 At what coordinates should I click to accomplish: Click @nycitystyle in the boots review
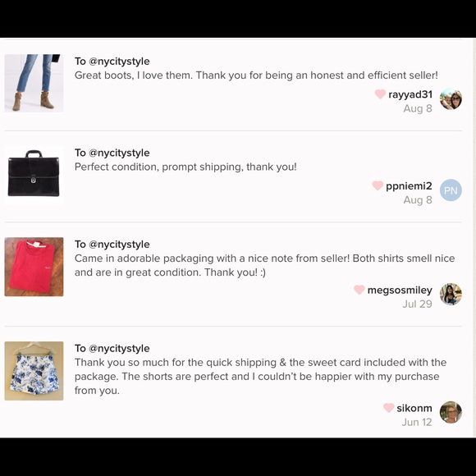tap(119, 62)
